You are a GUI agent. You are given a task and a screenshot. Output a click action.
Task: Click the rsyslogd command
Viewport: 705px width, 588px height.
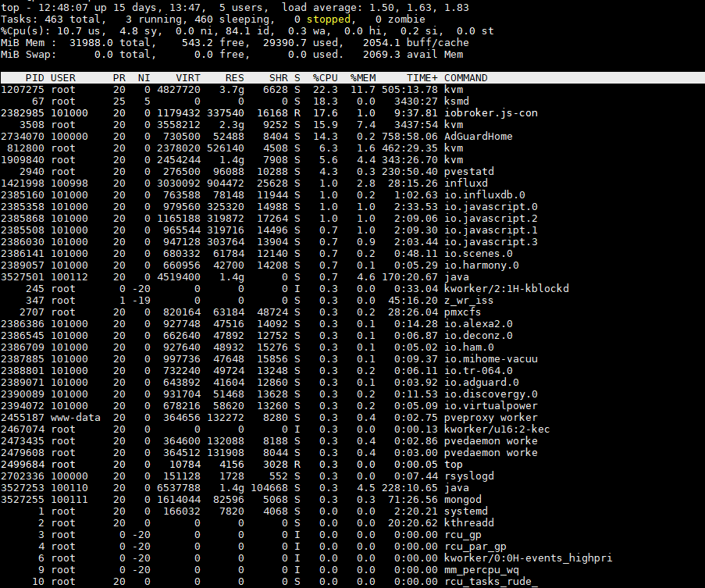click(469, 476)
